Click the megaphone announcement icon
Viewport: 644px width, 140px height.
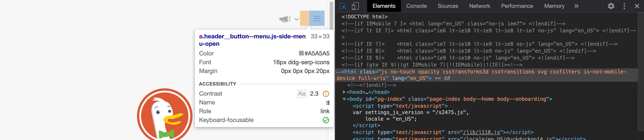click(285, 19)
